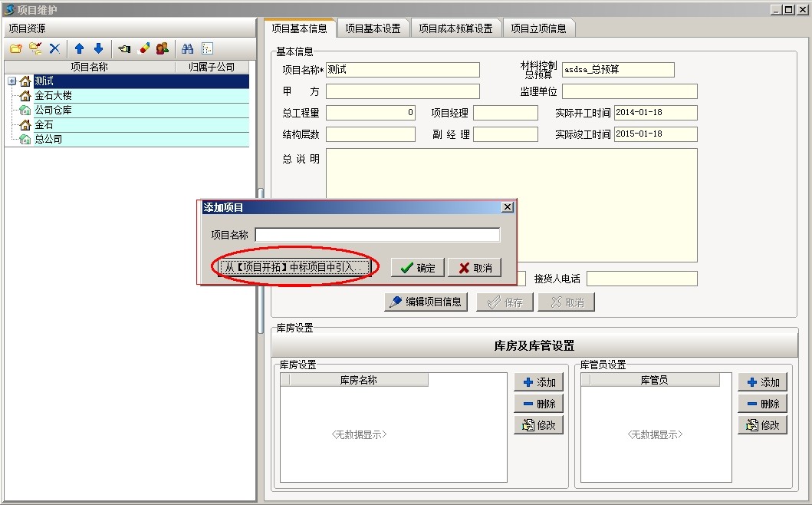This screenshot has height=505, width=812.
Task: Click the red eraser toolbar icon
Action: [x=143, y=48]
